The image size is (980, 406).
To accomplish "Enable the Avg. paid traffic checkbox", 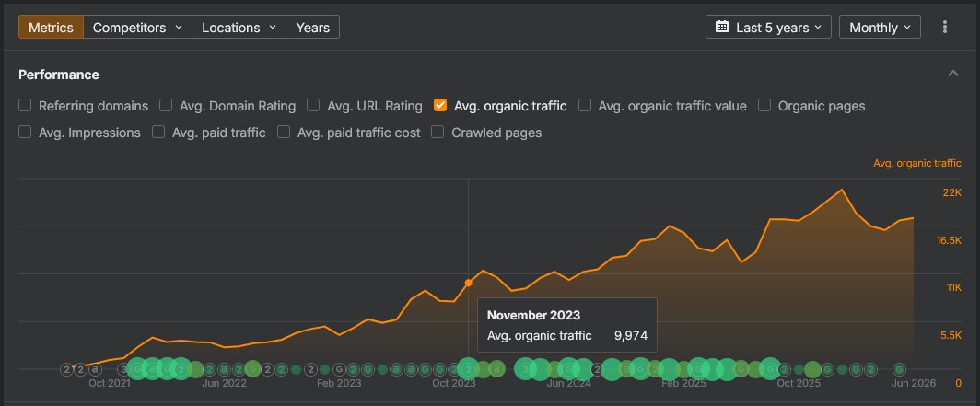I will coord(158,132).
